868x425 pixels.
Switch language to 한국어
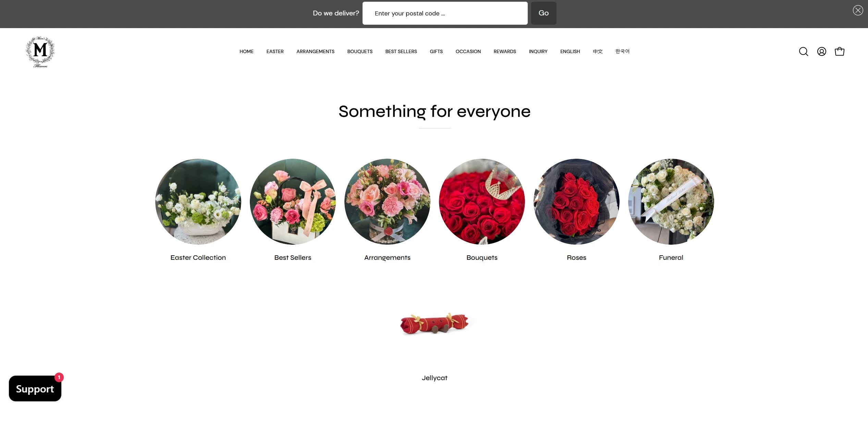[622, 51]
